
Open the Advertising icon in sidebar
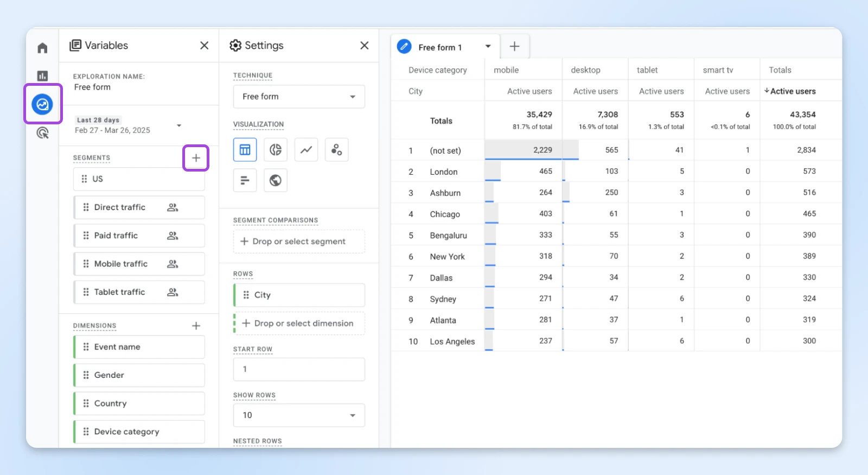coord(42,132)
